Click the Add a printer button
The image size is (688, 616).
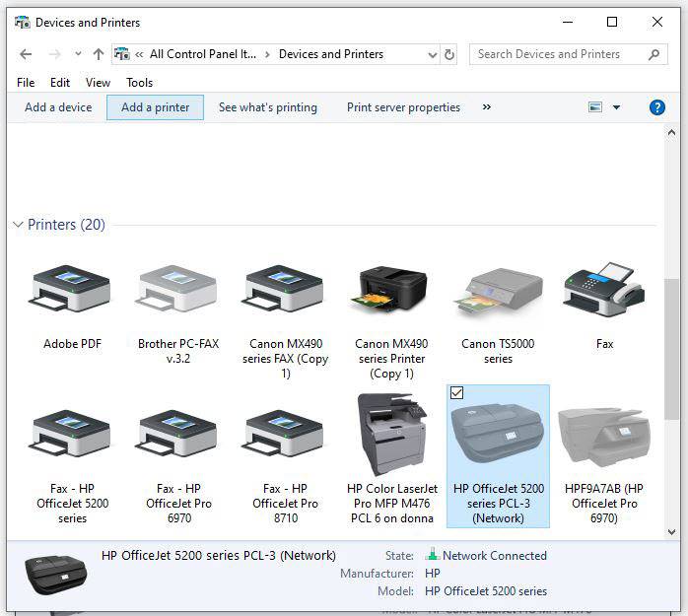pyautogui.click(x=155, y=107)
